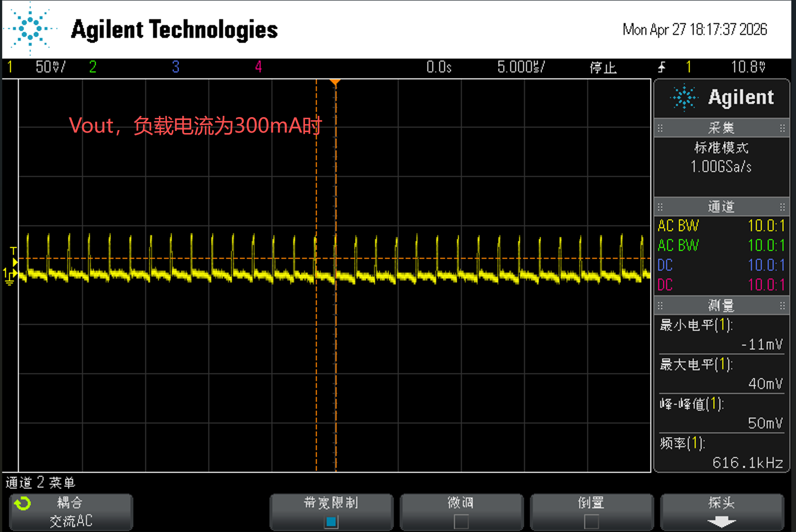Image resolution: width=796 pixels, height=532 pixels.
Task: Click the yellow AC BW channel 1 row
Action: pos(722,226)
